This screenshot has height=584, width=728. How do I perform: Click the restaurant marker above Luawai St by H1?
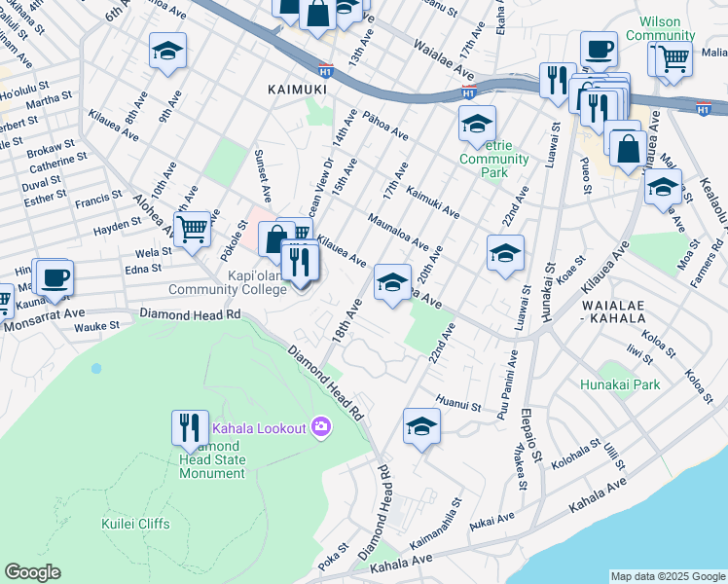[x=556, y=83]
